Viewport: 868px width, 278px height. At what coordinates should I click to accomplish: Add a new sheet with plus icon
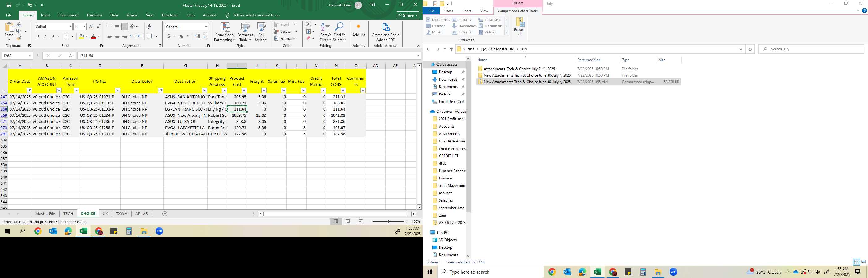pyautogui.click(x=165, y=214)
